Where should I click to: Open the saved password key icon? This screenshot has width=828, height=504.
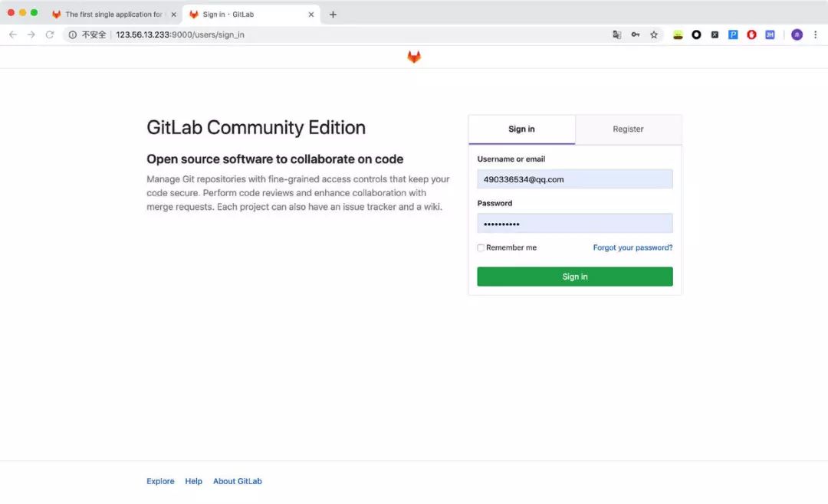click(636, 34)
